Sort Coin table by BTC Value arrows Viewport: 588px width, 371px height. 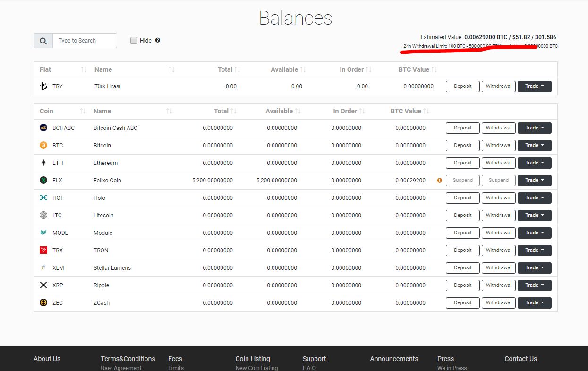coord(426,111)
